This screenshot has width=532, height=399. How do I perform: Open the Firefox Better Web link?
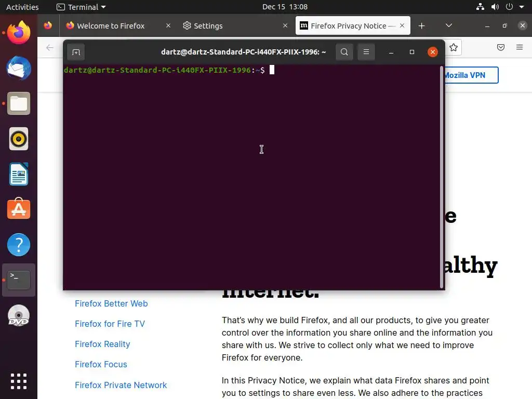coord(111,303)
